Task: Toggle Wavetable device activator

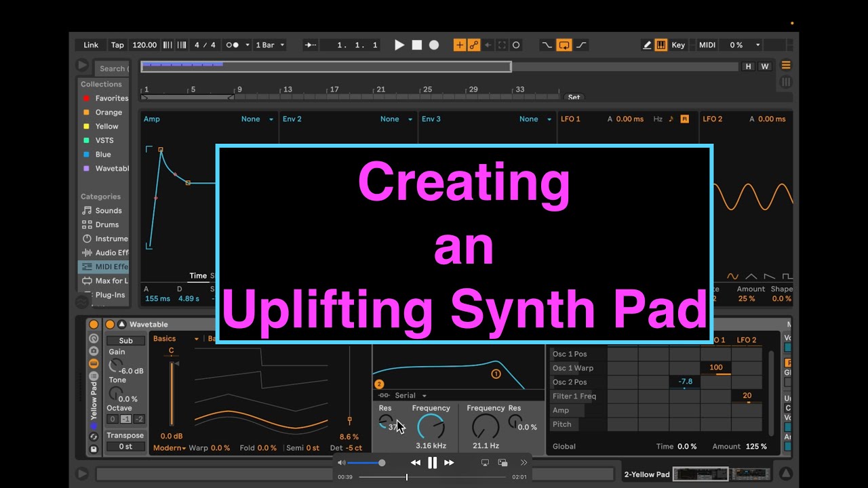Action: click(x=110, y=324)
